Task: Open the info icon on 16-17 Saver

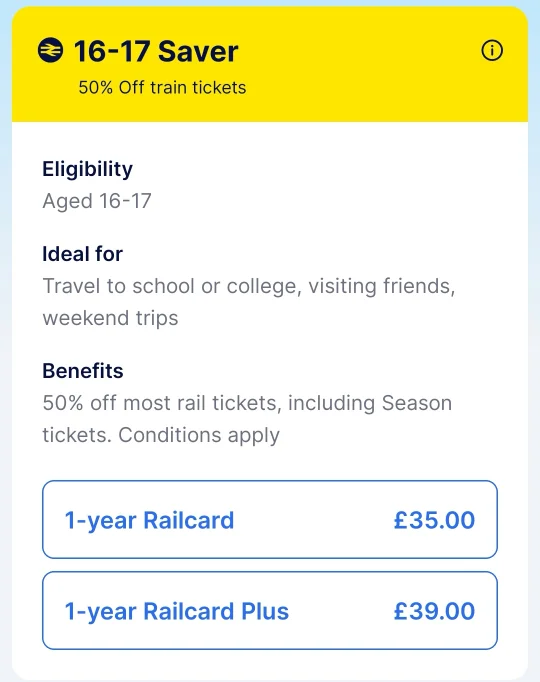Action: [492, 50]
